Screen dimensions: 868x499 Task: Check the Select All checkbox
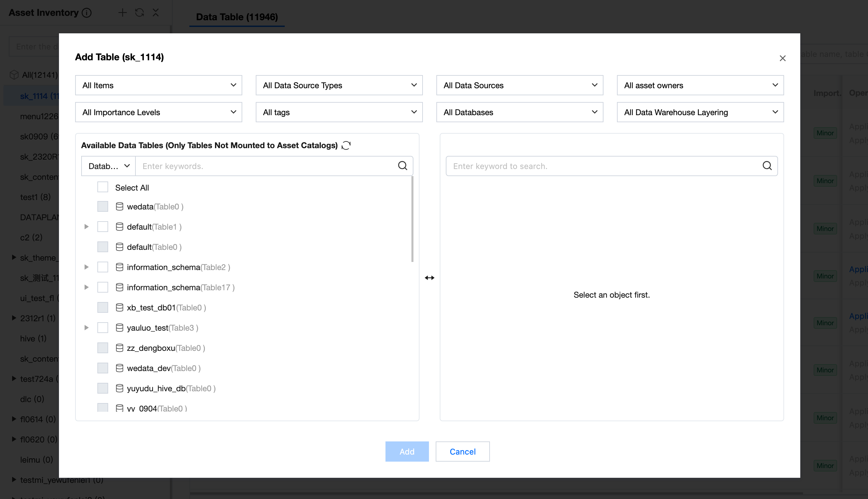click(102, 187)
